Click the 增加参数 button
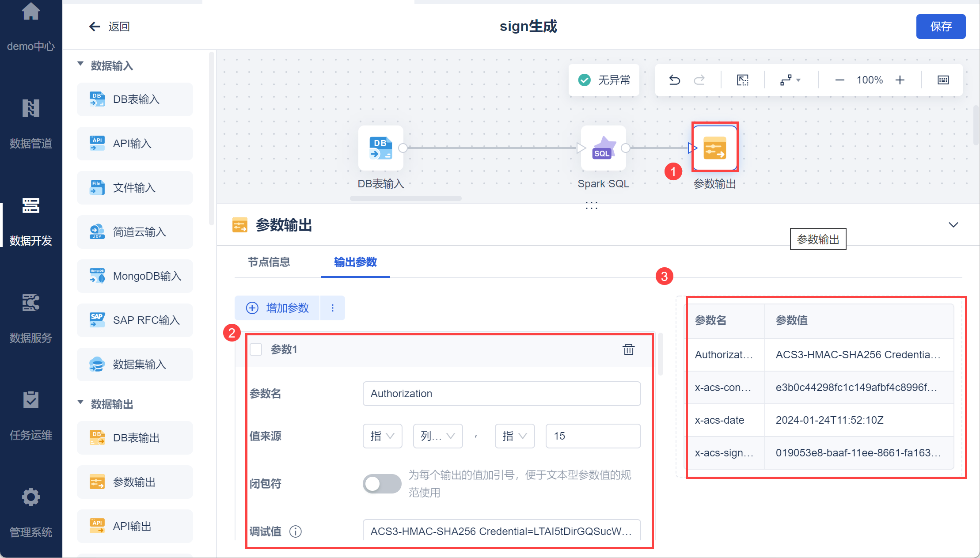 [277, 308]
